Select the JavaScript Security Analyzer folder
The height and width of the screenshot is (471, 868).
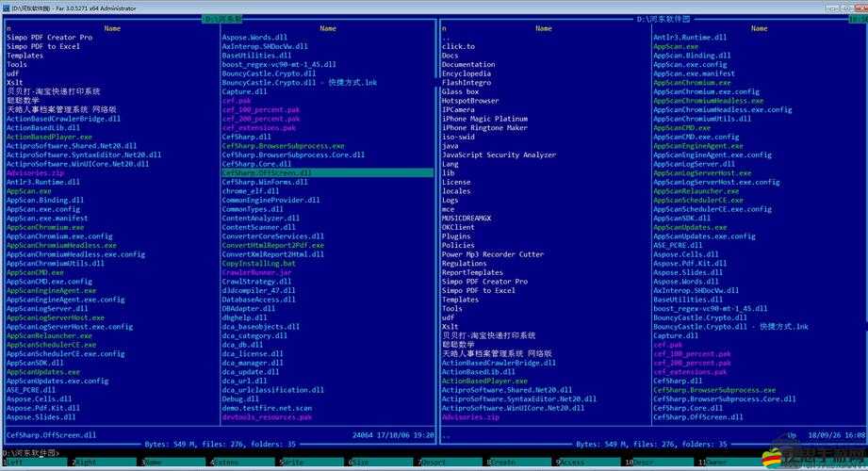click(x=499, y=155)
